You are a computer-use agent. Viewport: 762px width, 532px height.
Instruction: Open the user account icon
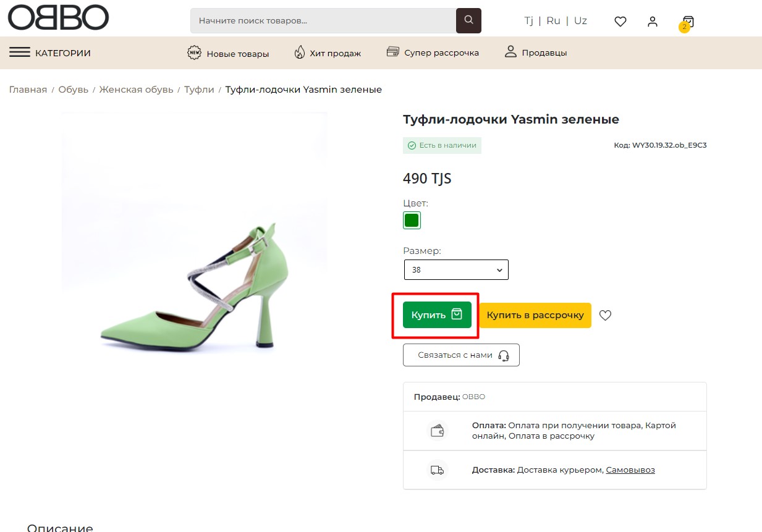(x=653, y=22)
